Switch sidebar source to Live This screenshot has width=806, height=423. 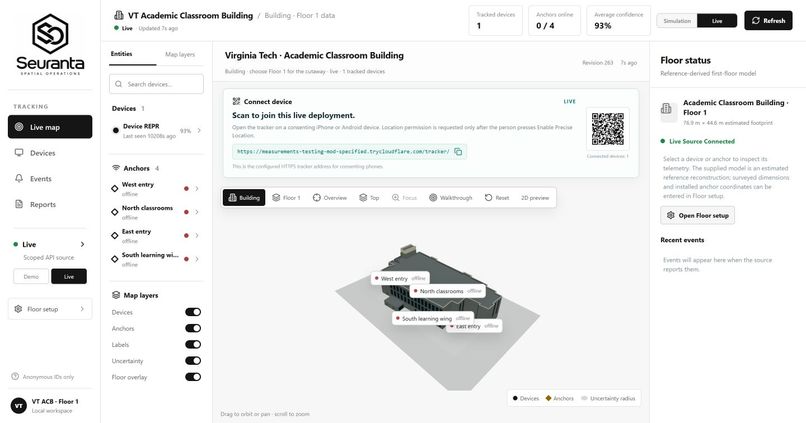[69, 277]
